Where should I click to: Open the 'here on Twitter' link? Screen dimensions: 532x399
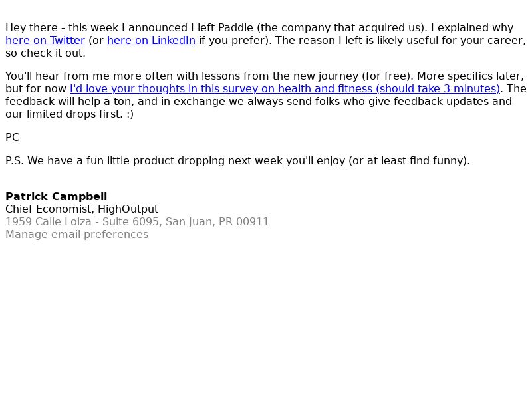pyautogui.click(x=45, y=41)
